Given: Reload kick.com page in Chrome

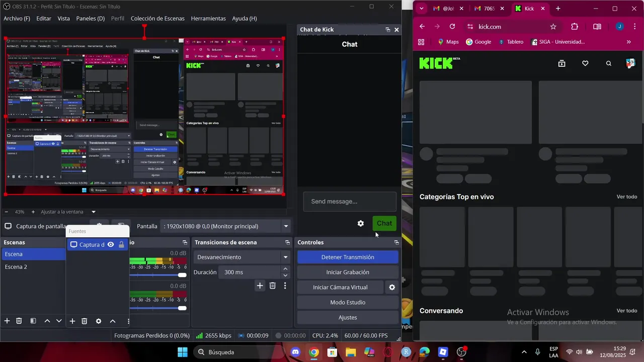Looking at the screenshot, I should click(452, 27).
